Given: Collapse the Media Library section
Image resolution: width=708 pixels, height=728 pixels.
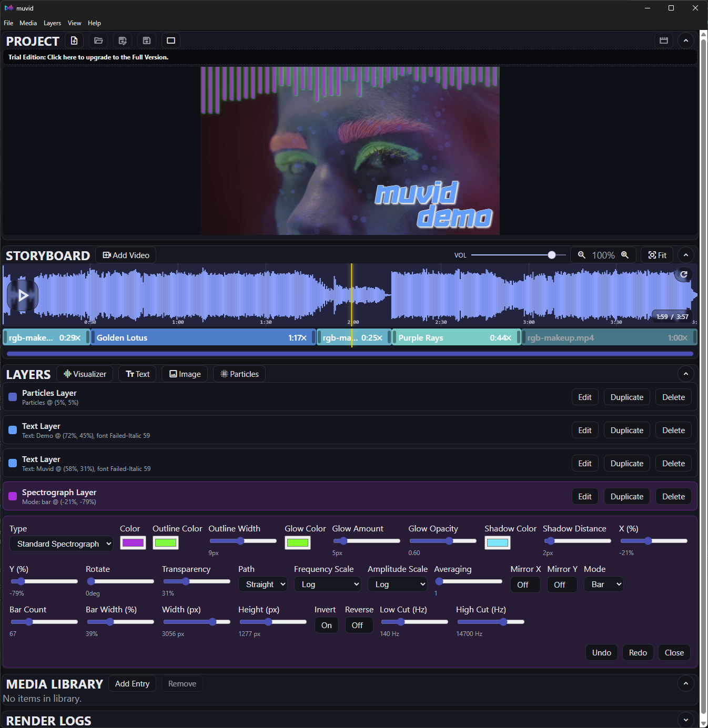Looking at the screenshot, I should click(685, 683).
